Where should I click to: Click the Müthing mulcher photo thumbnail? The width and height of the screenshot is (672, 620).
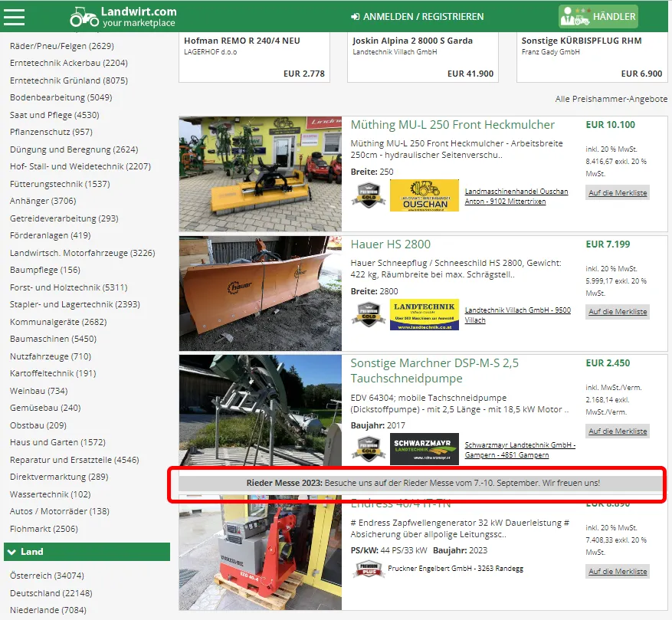coord(261,174)
